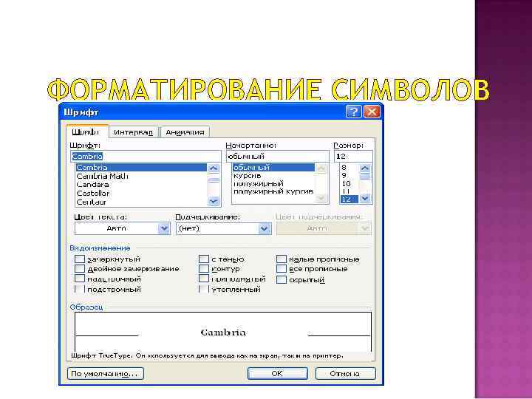Click size list scroll up arrow
532x399 pixels.
[x=365, y=168]
